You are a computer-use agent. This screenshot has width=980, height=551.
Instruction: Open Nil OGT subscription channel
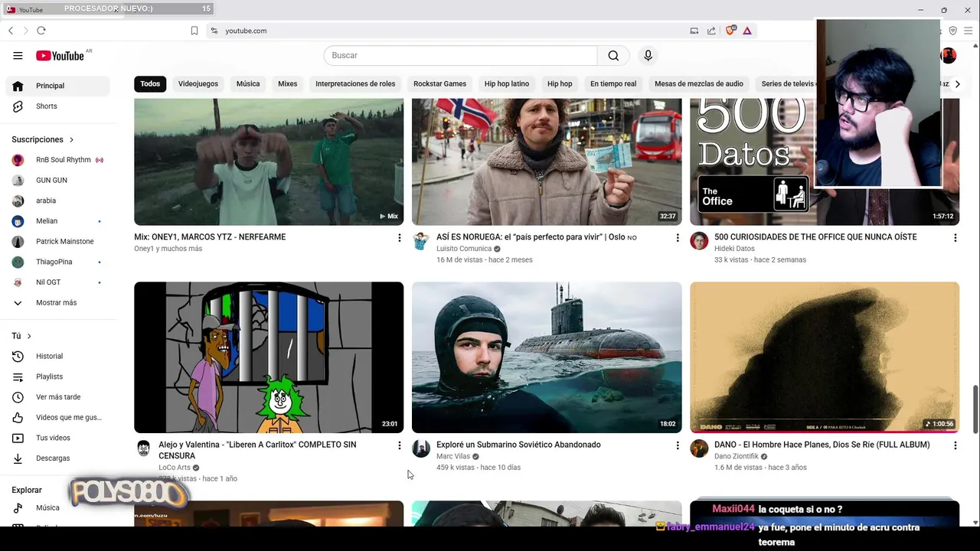click(57, 282)
